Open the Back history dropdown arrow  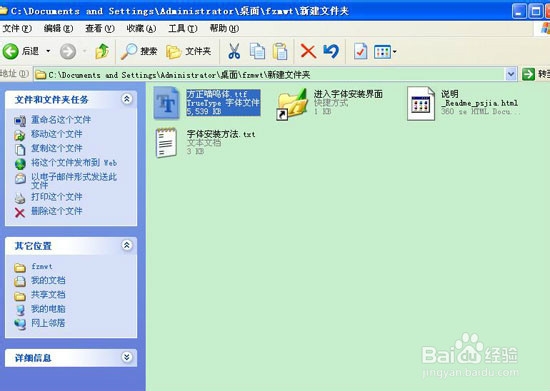click(x=48, y=52)
